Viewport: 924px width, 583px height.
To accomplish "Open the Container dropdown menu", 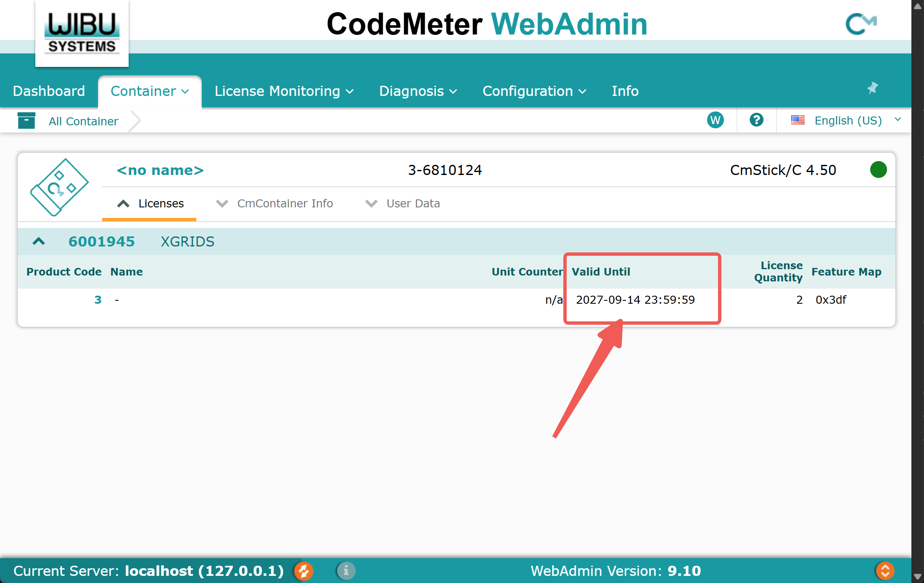I will [x=150, y=91].
